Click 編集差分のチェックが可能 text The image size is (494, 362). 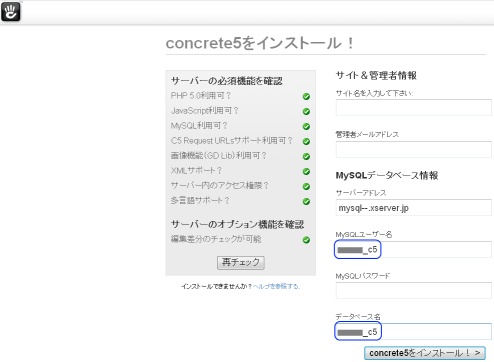point(216,239)
